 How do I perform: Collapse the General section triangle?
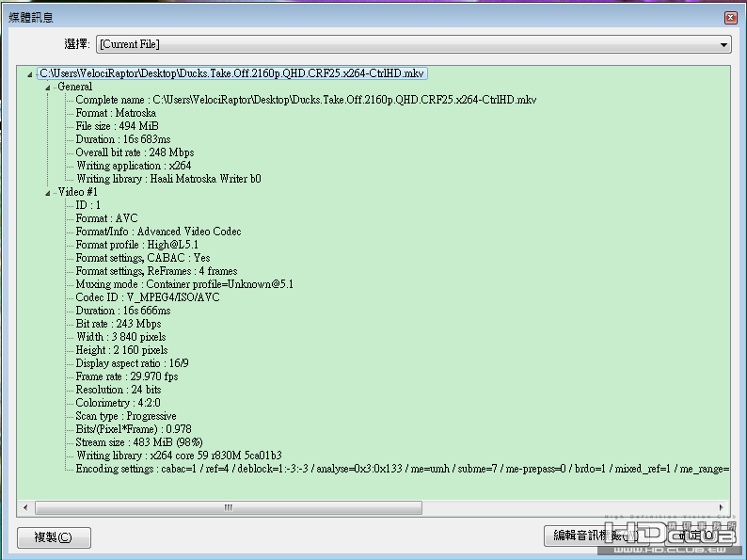(x=48, y=88)
